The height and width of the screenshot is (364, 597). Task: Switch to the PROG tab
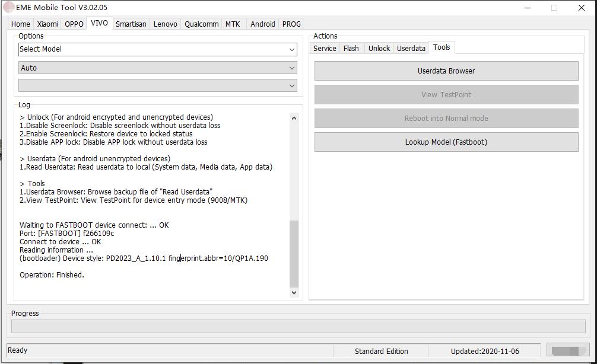coord(291,24)
